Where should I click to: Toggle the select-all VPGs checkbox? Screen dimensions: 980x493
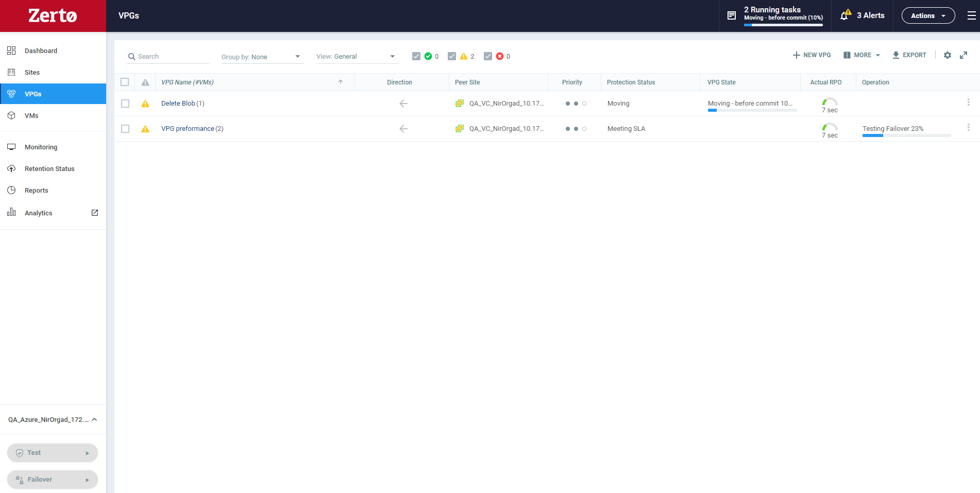[125, 82]
